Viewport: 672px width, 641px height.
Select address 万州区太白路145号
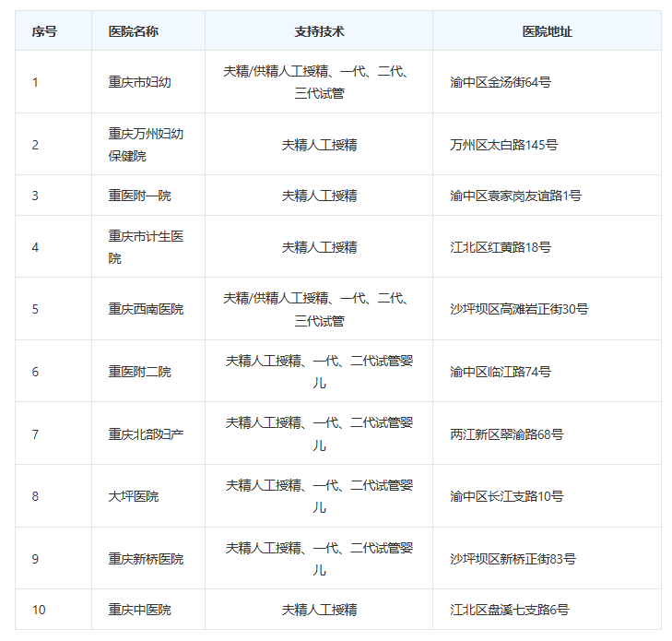click(503, 145)
